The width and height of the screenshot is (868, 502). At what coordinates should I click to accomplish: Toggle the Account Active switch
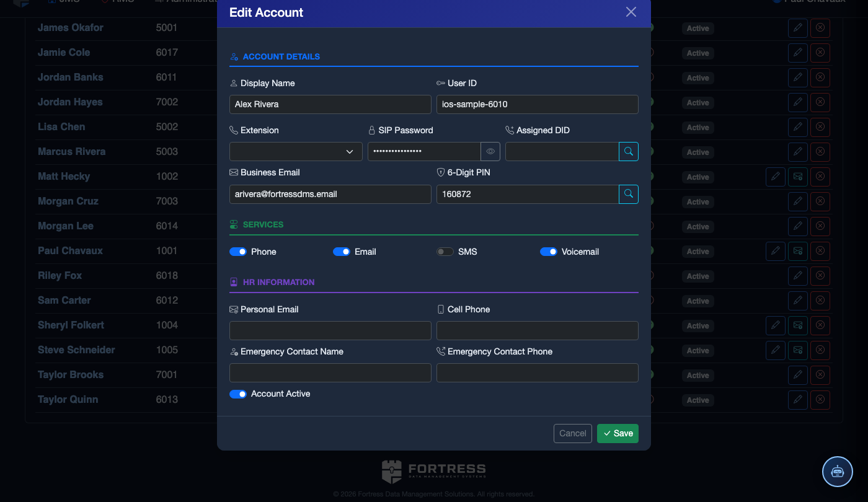coord(238,394)
